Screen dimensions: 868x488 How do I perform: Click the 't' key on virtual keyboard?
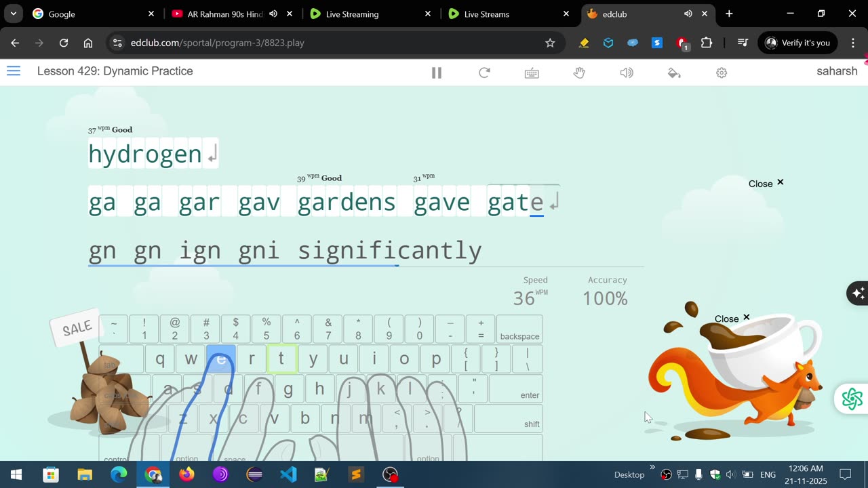(x=281, y=359)
